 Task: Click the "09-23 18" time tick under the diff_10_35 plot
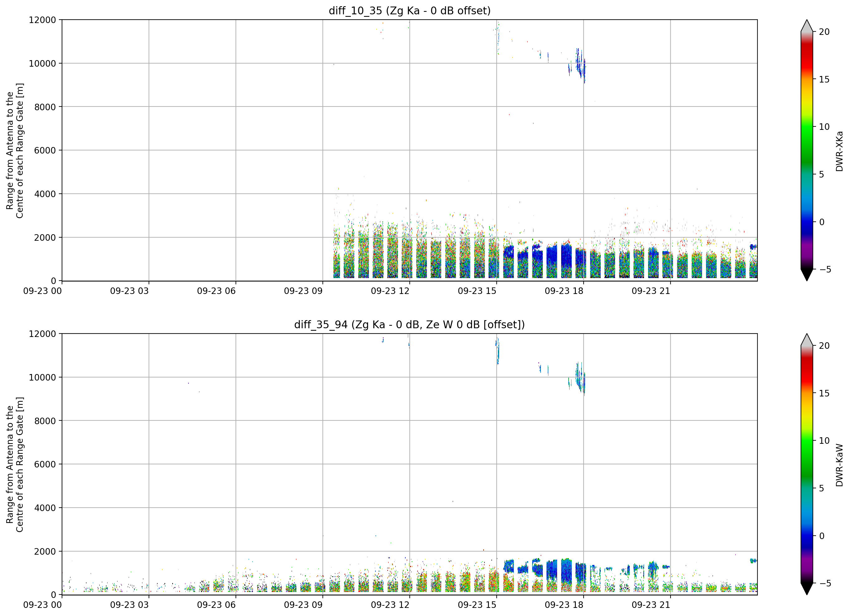564,291
